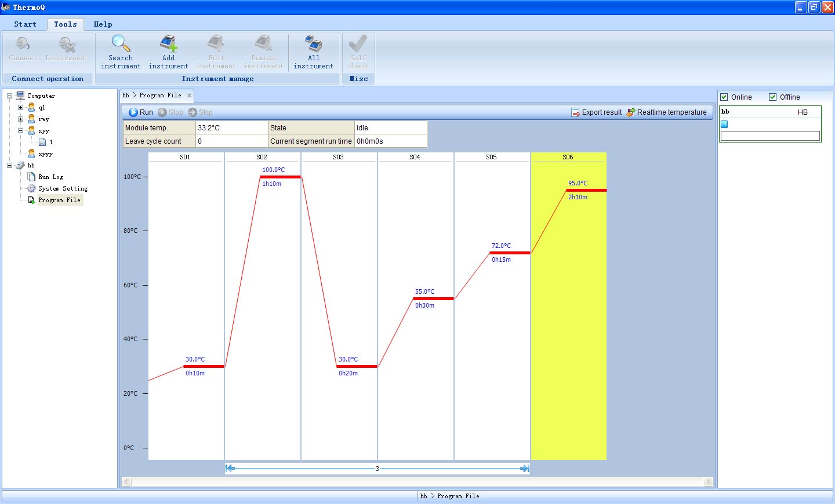
Task: Click the right arrow of horizontal scrollbar
Action: click(708, 482)
